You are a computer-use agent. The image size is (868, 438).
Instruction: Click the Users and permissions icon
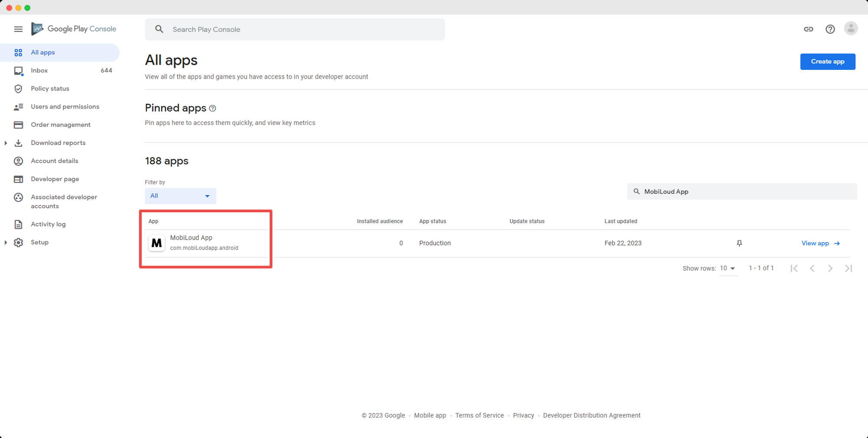coord(18,107)
